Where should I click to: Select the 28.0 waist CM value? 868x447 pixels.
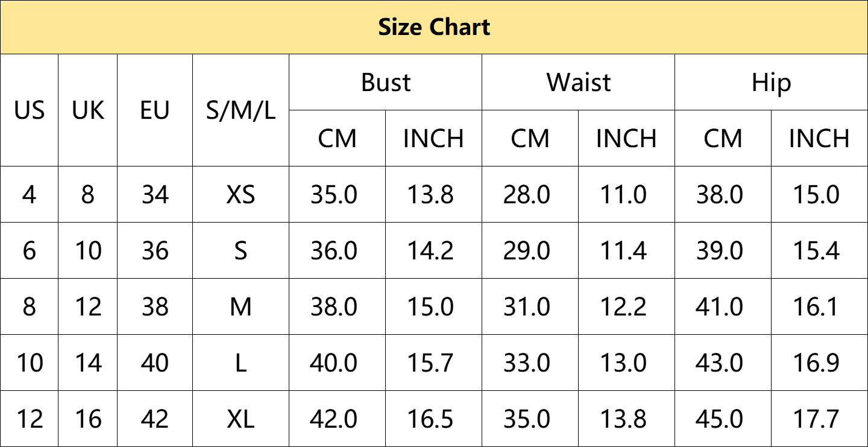pos(527,195)
